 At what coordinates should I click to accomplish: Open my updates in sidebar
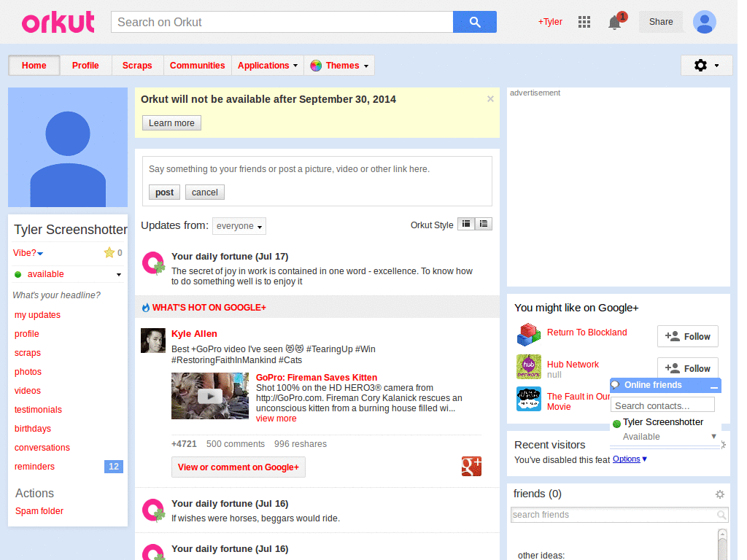[x=38, y=315]
